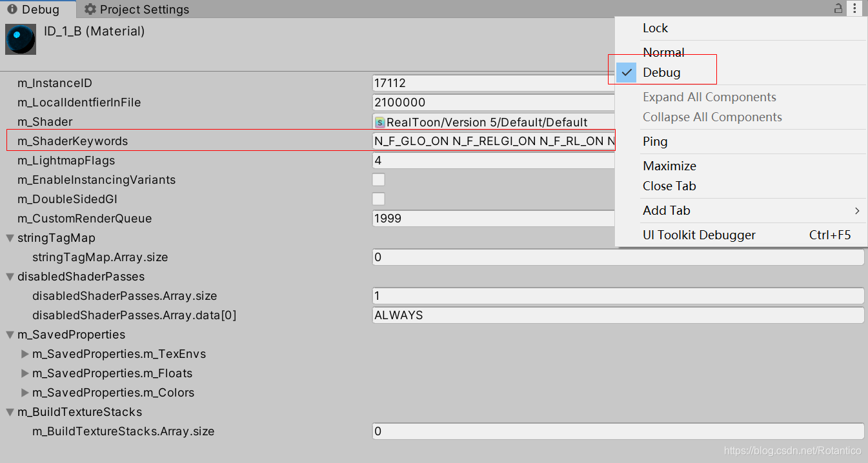The height and width of the screenshot is (463, 868).
Task: Select Close Tab from the menu
Action: point(669,186)
